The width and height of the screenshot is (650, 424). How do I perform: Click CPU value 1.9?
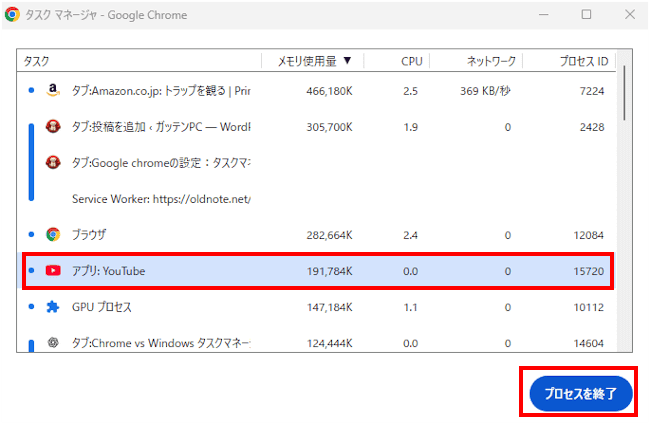tap(410, 127)
